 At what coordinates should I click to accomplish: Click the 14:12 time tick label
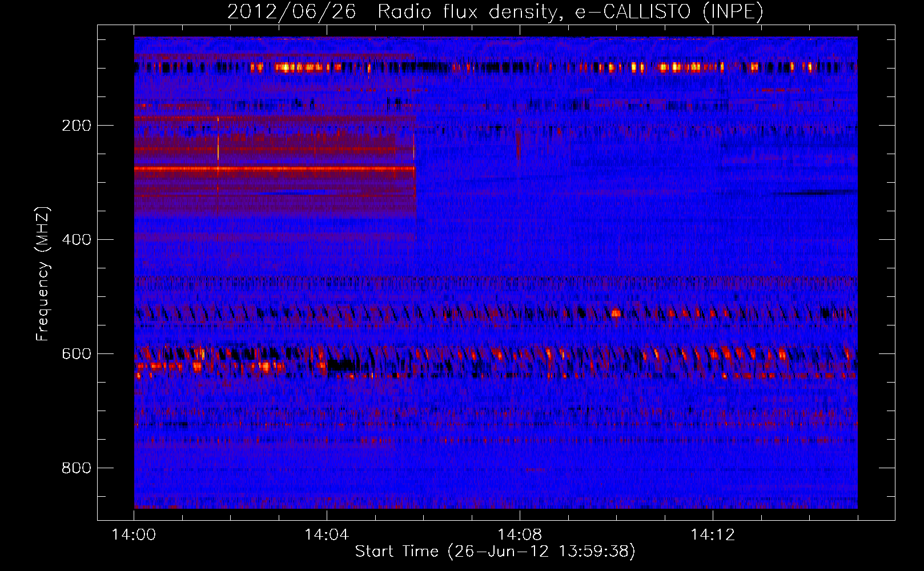[713, 535]
